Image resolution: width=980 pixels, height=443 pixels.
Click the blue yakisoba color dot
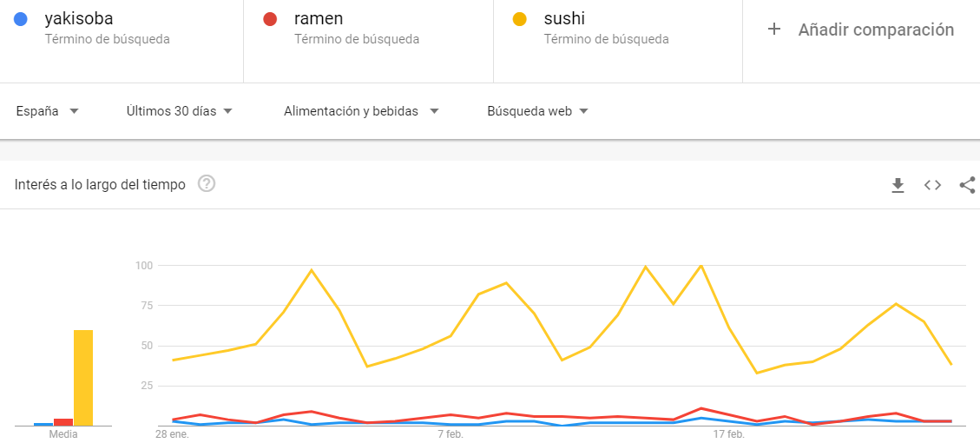click(21, 19)
